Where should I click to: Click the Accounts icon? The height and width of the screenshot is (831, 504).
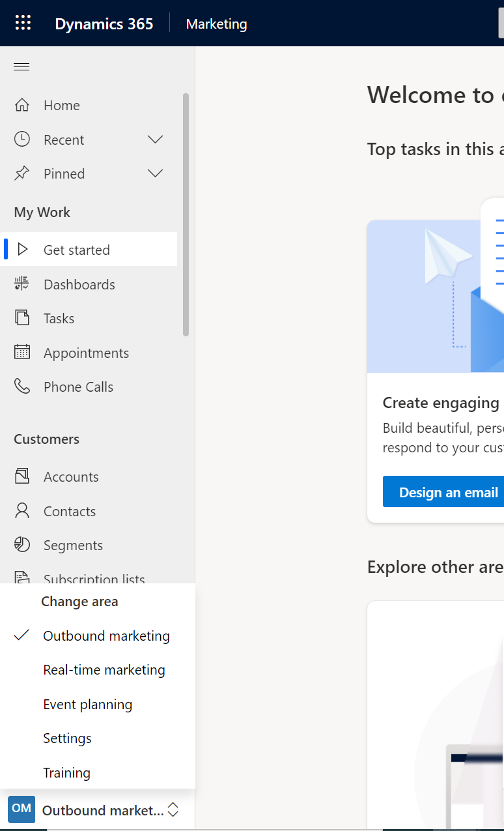(22, 476)
